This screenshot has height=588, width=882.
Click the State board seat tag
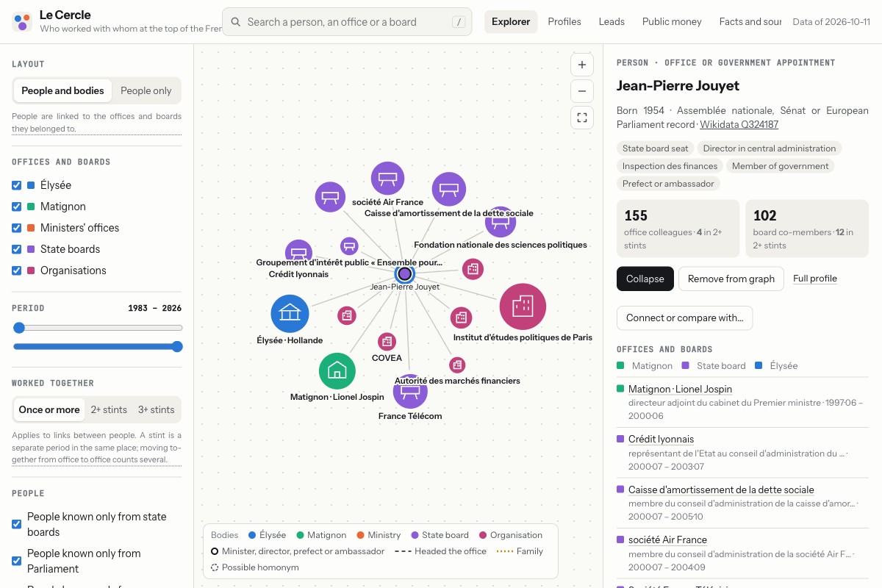tap(656, 148)
